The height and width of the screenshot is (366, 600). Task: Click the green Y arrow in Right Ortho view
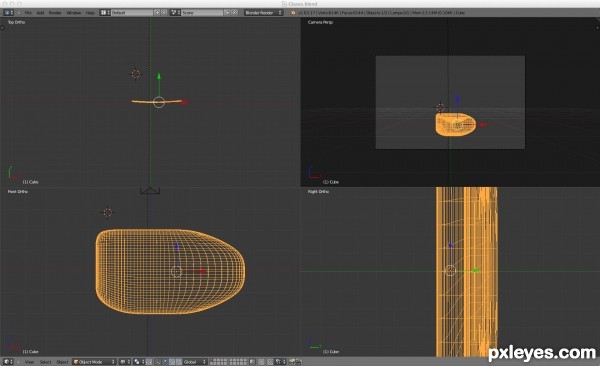coord(476,271)
